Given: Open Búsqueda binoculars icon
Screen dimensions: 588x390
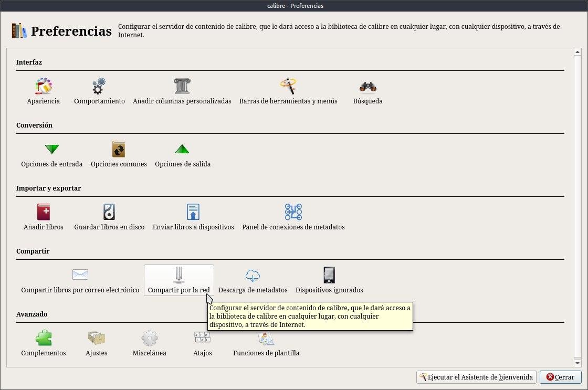Looking at the screenshot, I should 367,87.
